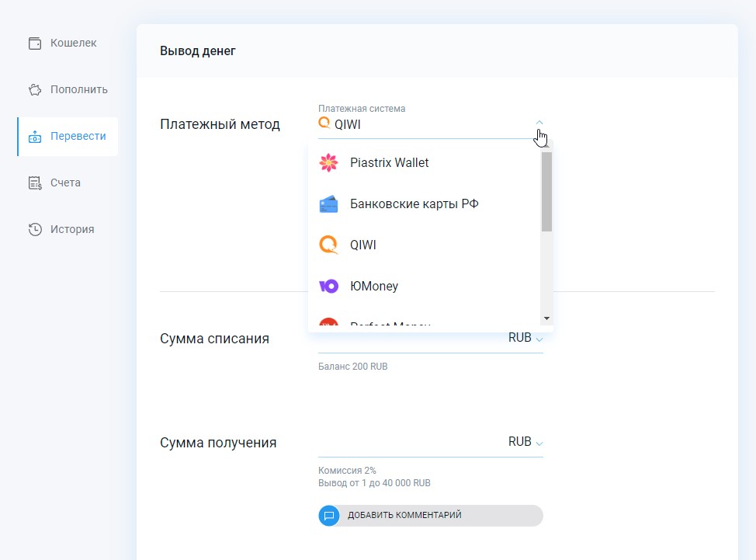Image resolution: width=756 pixels, height=560 pixels.
Task: Click the ДОБАВИТЬ КОММЕНТАРИЙ button
Action: click(x=431, y=516)
